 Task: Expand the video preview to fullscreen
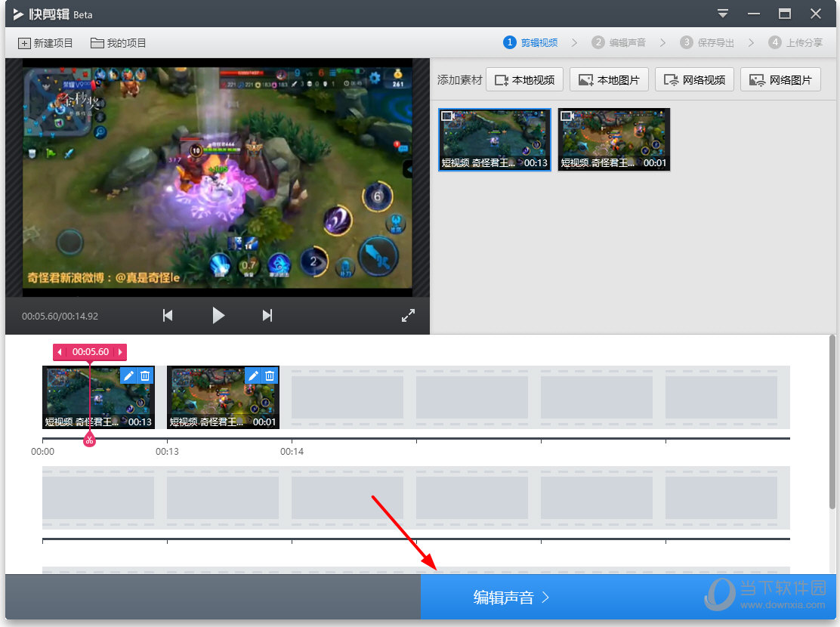(x=408, y=316)
